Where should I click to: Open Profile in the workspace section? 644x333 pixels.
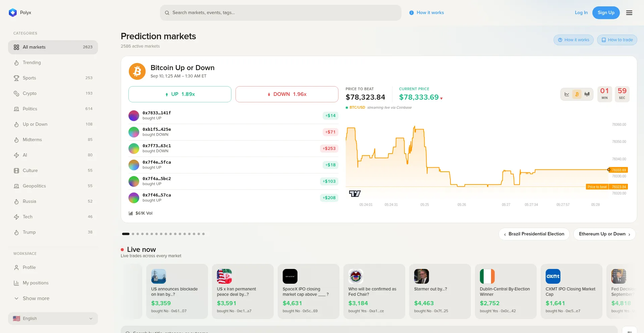tap(53, 268)
